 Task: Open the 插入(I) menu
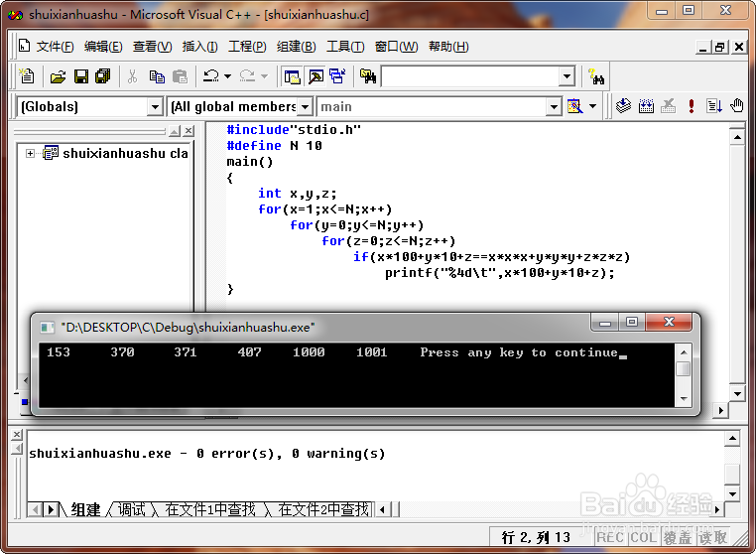click(200, 47)
